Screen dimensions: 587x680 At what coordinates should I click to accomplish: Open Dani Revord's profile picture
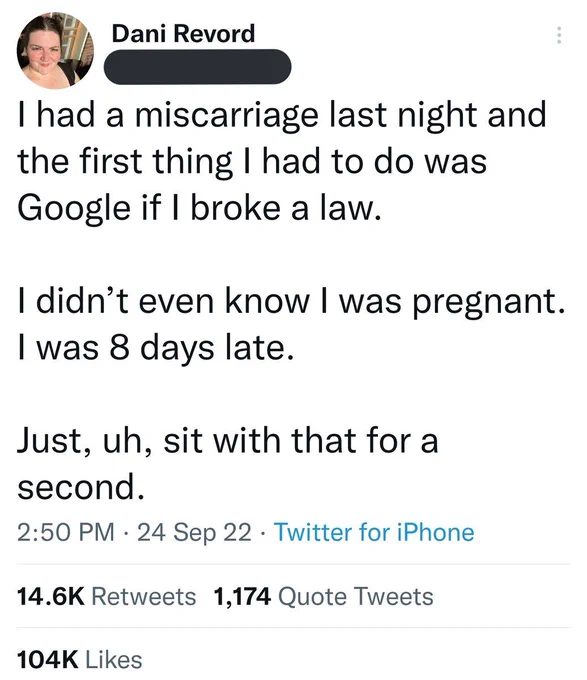[55, 51]
